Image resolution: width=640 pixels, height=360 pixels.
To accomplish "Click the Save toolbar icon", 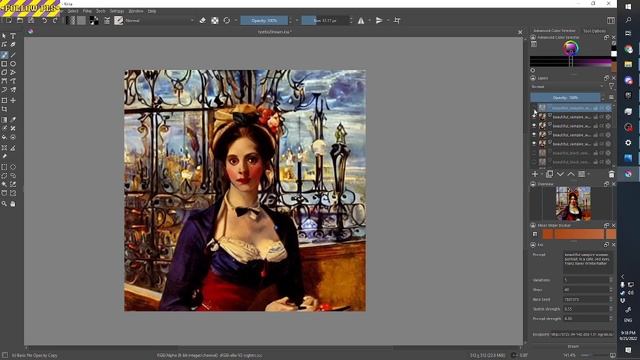I will (31, 20).
